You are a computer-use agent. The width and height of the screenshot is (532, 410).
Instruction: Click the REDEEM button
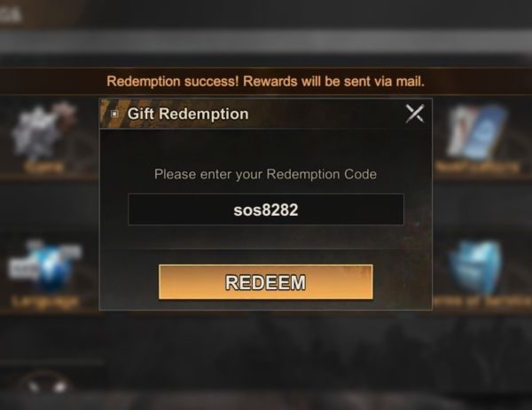tap(266, 282)
